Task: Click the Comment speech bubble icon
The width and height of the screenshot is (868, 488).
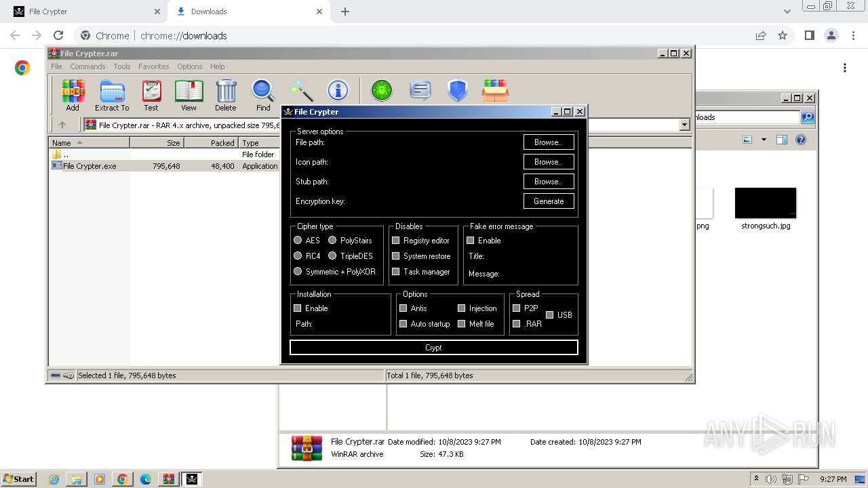Action: [x=420, y=90]
